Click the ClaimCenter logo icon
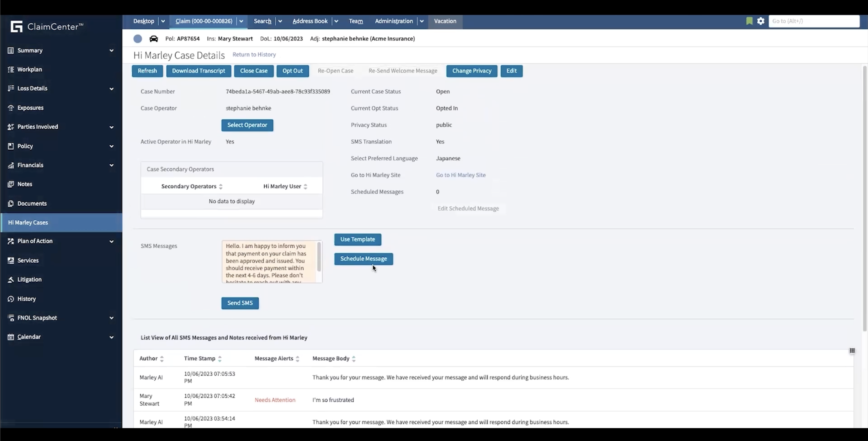Image resolution: width=868 pixels, height=441 pixels. tap(16, 27)
